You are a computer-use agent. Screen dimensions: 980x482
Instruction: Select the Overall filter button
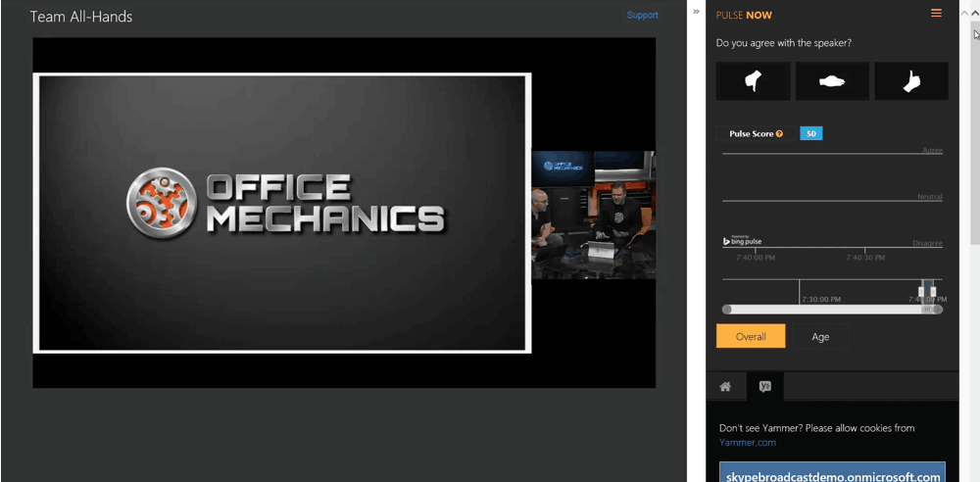point(751,337)
